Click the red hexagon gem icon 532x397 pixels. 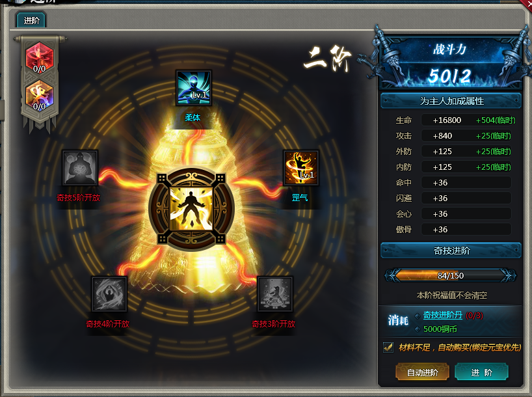[40, 58]
